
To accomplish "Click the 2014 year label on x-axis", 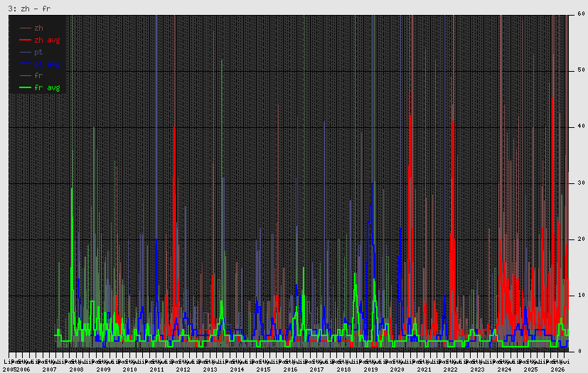I will [x=237, y=369].
